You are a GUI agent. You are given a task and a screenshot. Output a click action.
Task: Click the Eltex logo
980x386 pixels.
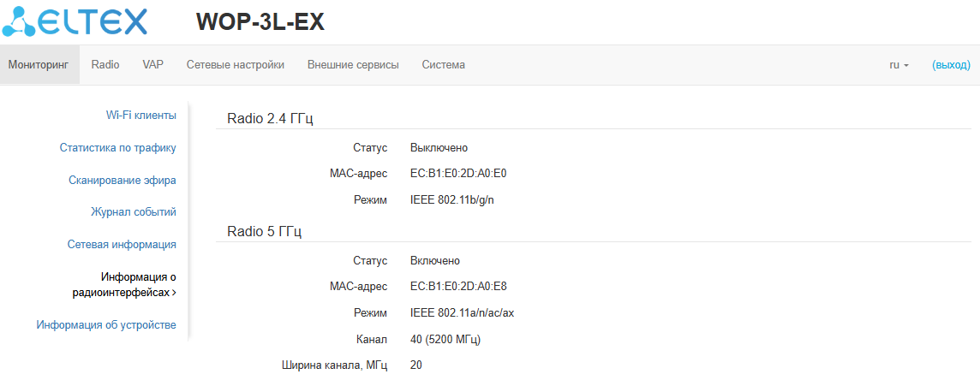[75, 21]
